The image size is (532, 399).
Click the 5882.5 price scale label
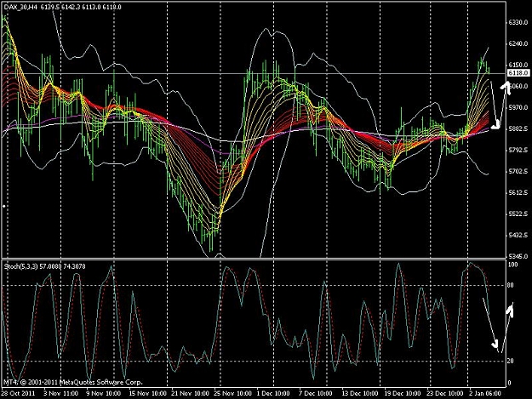coord(518,128)
